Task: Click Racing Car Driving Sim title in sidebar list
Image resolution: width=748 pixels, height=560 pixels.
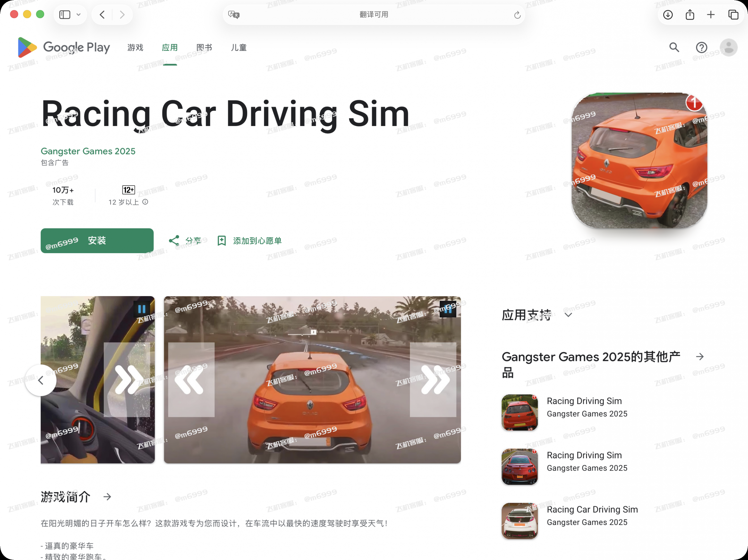Action: [x=592, y=509]
